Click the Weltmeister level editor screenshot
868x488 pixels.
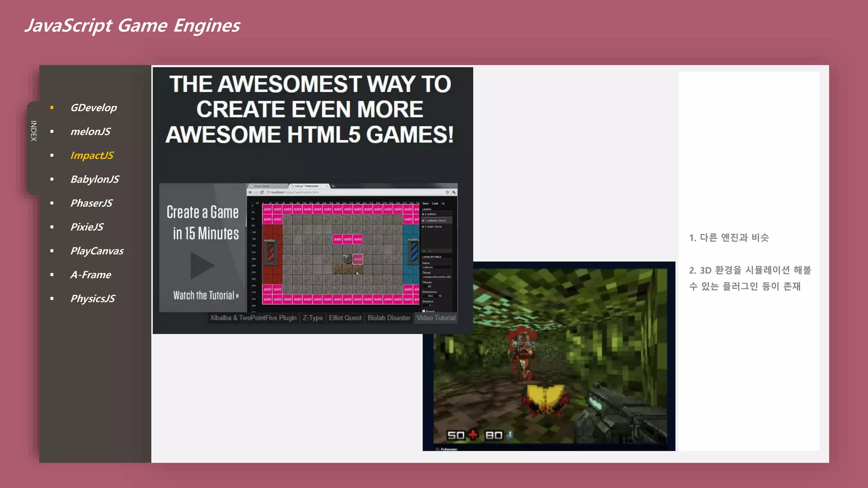click(x=352, y=248)
